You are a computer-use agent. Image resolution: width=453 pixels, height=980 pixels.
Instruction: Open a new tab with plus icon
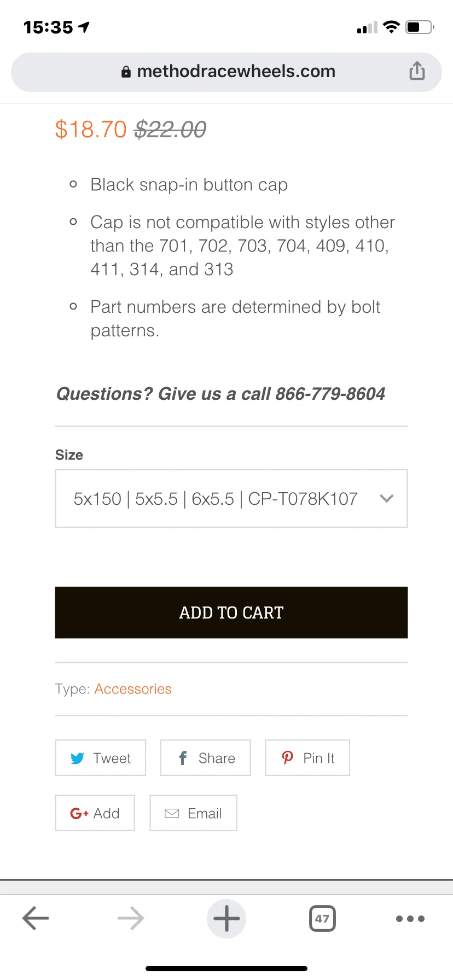[x=226, y=918]
